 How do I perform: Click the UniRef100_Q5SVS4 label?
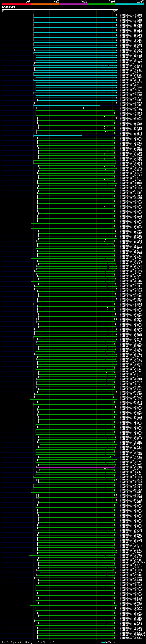131,198
